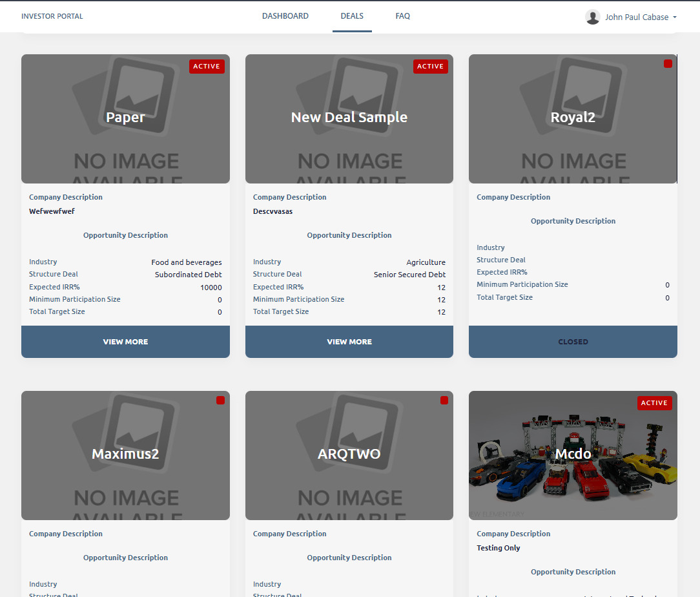
Task: Click the Active badge on Paper card
Action: (207, 67)
